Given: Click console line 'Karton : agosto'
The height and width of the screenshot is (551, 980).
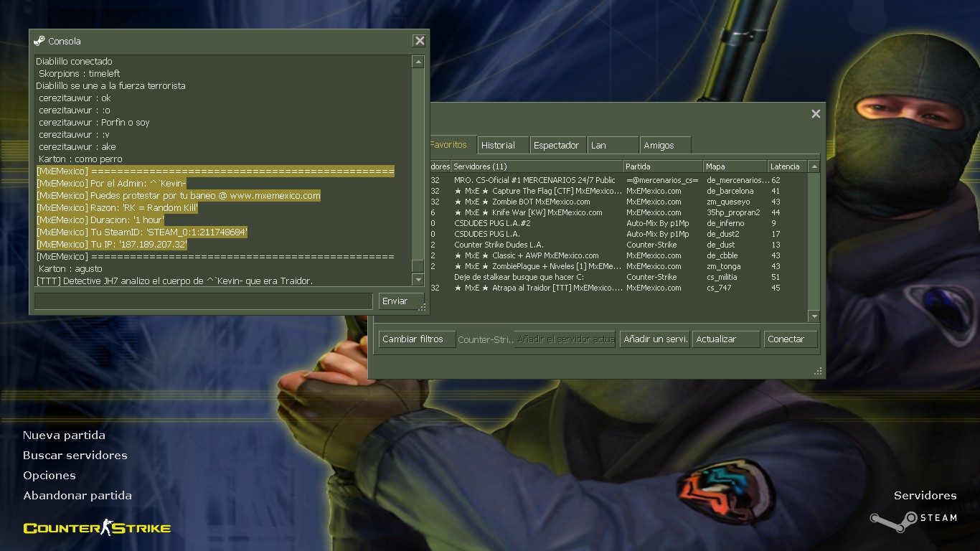Looking at the screenshot, I should pyautogui.click(x=70, y=268).
